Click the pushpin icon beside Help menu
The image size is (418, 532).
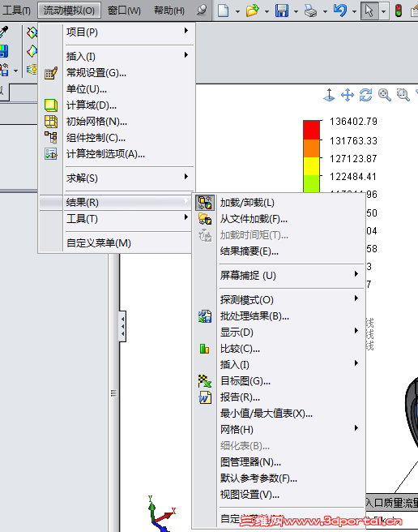point(202,10)
